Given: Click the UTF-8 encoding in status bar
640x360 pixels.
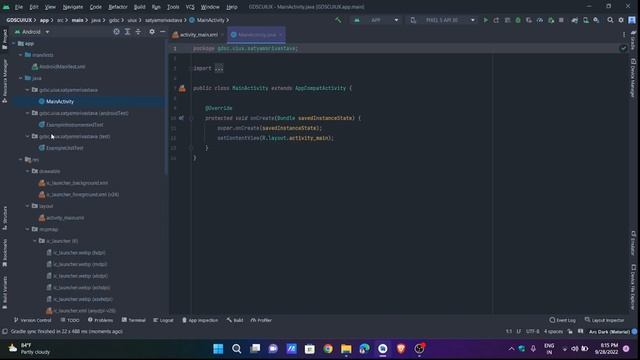Looking at the screenshot, I should pos(533,332).
